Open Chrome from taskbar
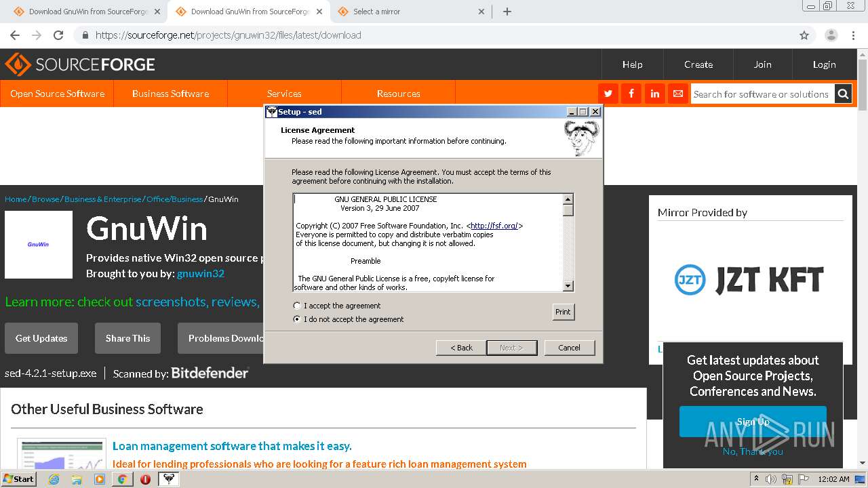This screenshot has width=868, height=488. point(123,479)
